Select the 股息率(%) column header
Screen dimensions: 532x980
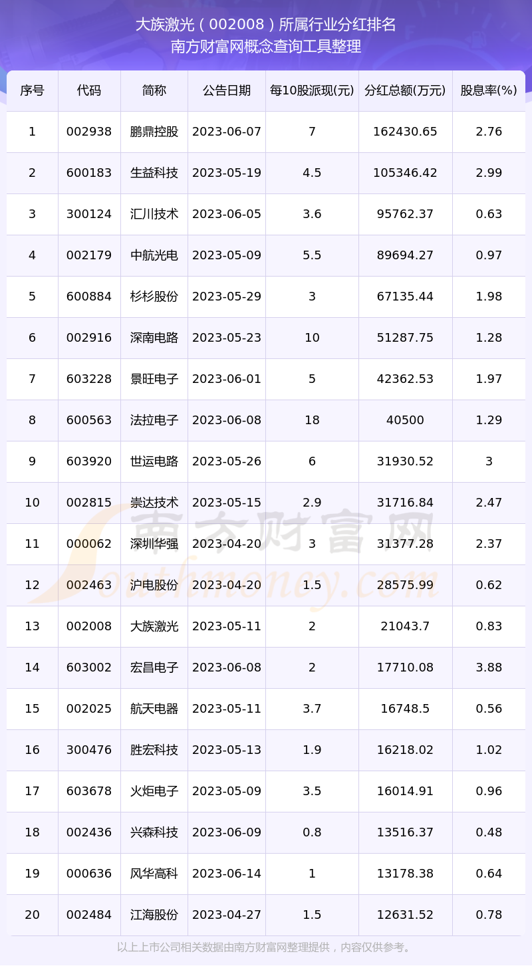point(489,90)
